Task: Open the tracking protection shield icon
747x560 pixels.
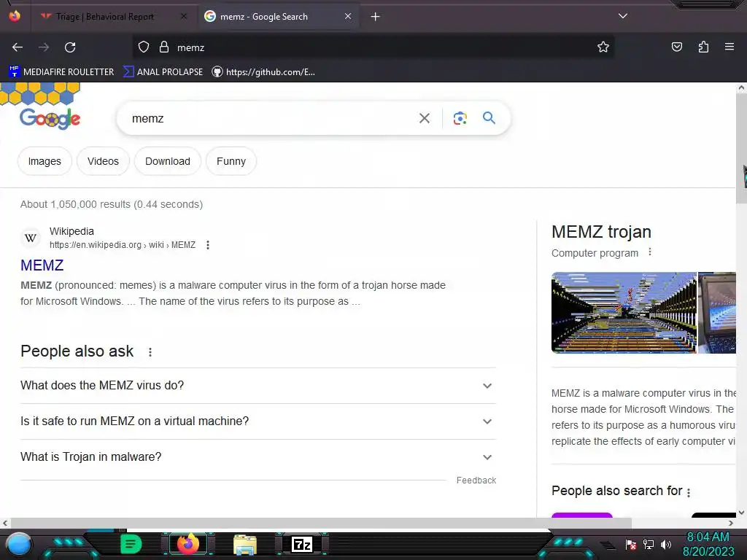Action: 144,47
